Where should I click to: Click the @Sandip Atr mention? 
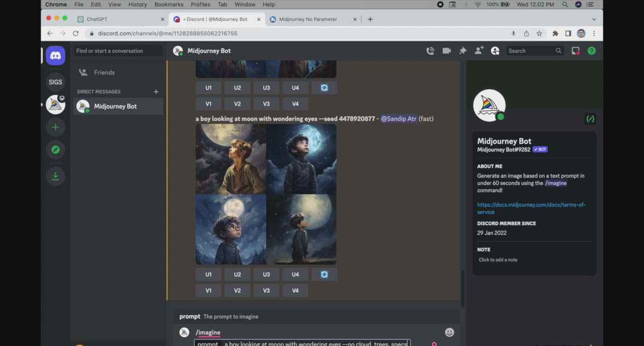click(398, 119)
